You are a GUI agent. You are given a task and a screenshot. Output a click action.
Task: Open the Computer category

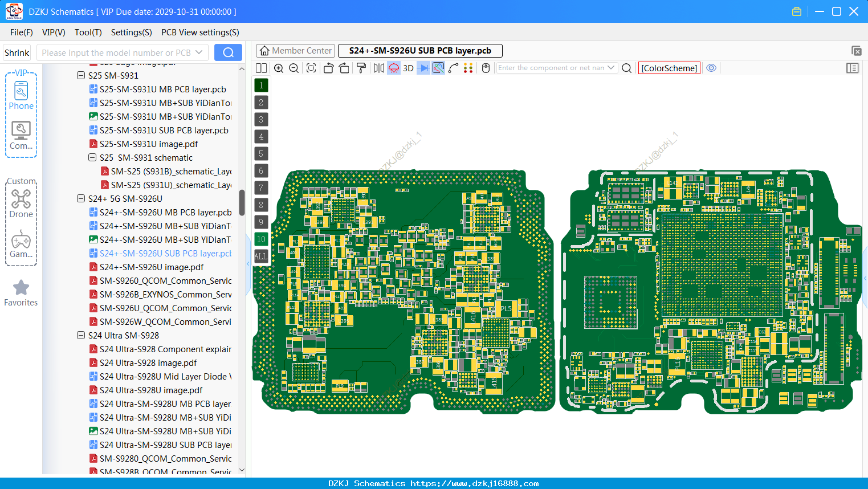[x=21, y=136]
